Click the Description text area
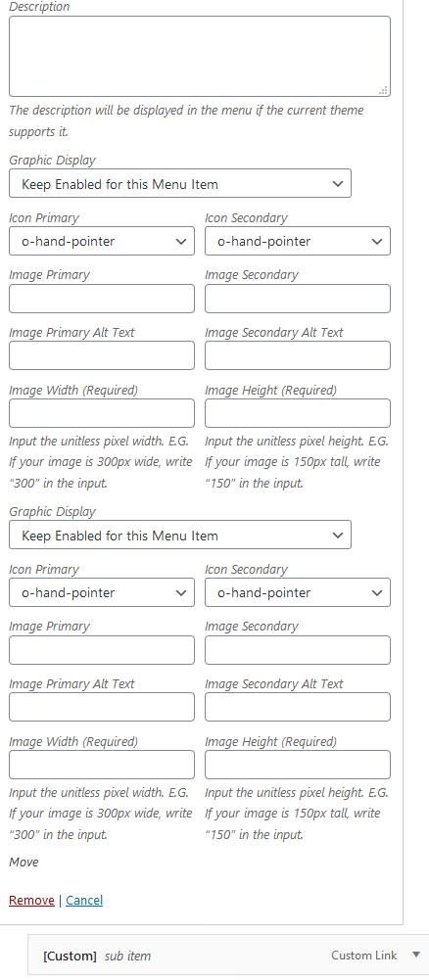This screenshot has width=429, height=980. [x=200, y=56]
